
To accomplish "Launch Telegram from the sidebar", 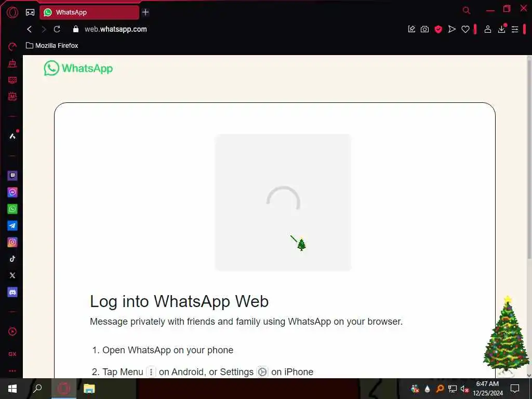I will [12, 225].
